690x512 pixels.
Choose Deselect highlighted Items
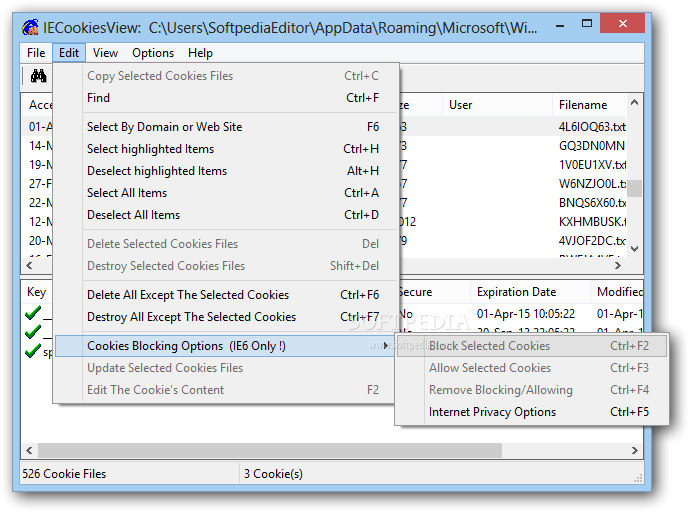coord(227,171)
